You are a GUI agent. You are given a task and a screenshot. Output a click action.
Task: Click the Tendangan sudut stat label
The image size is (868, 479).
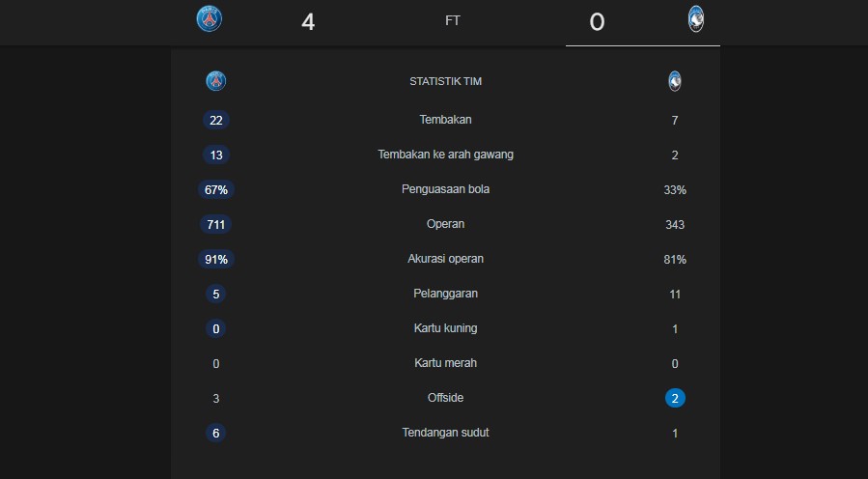(446, 433)
